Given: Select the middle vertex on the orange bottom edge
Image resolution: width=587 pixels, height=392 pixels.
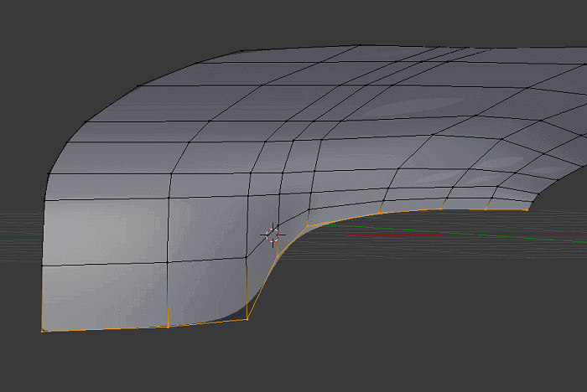Looking at the screenshot, I should [169, 326].
